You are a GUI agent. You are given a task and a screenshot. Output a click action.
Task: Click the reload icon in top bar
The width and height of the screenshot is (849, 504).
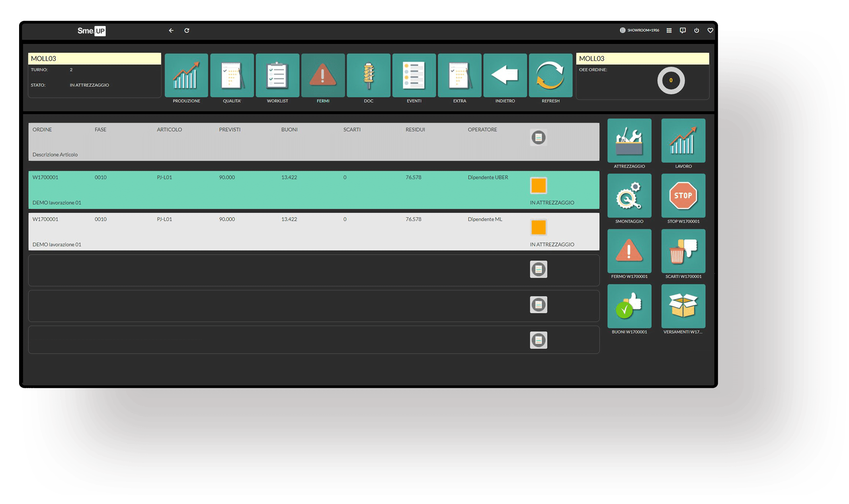tap(187, 30)
